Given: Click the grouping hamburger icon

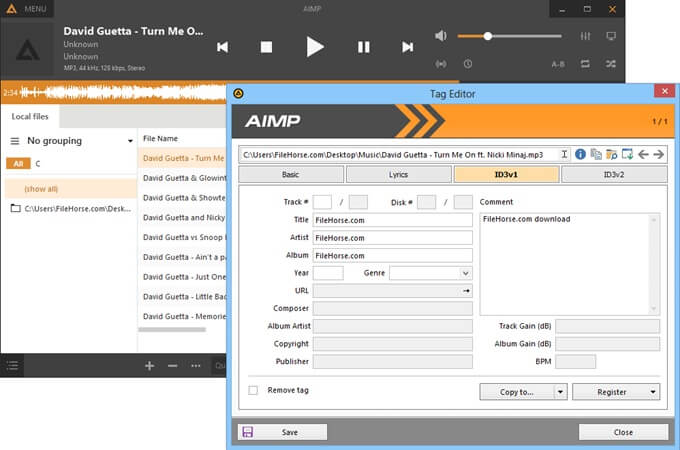Looking at the screenshot, I should point(15,141).
